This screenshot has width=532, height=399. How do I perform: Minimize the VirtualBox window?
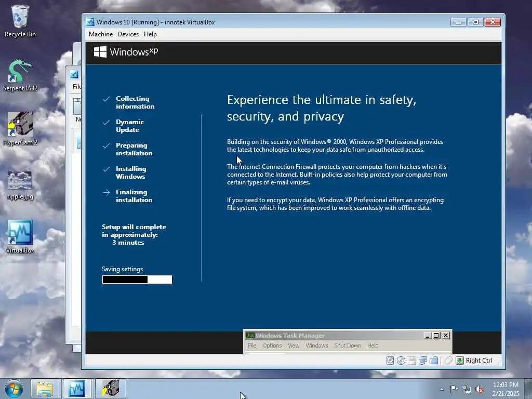pyautogui.click(x=458, y=22)
